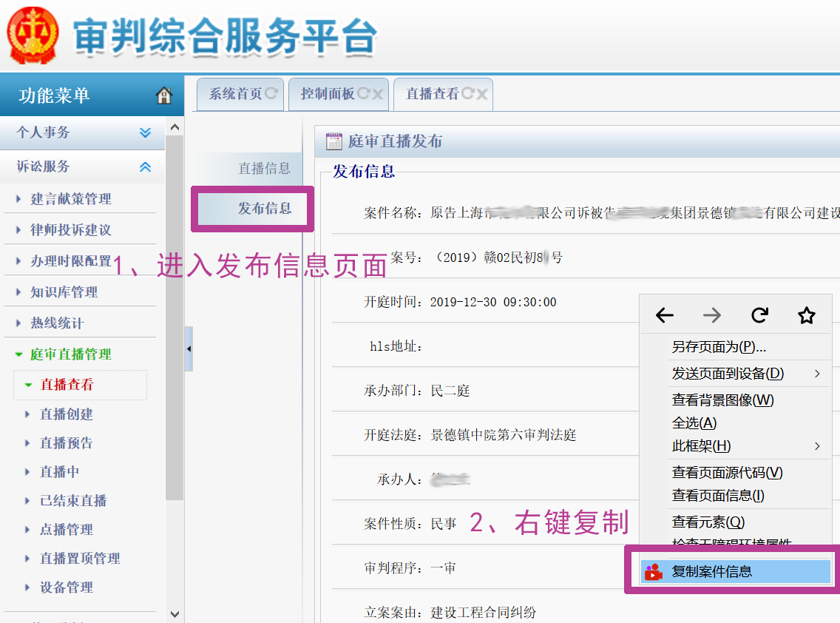Viewport: 840px width, 623px height.
Task: Collapse the 庭审直播管理 tree node
Action: (19, 354)
